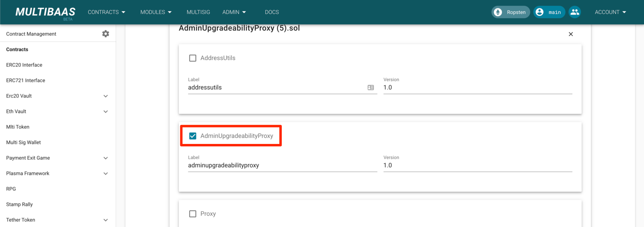Uncheck the AdminUpgradeabilityProxy checkbox
The width and height of the screenshot is (644, 227).
coord(193,136)
